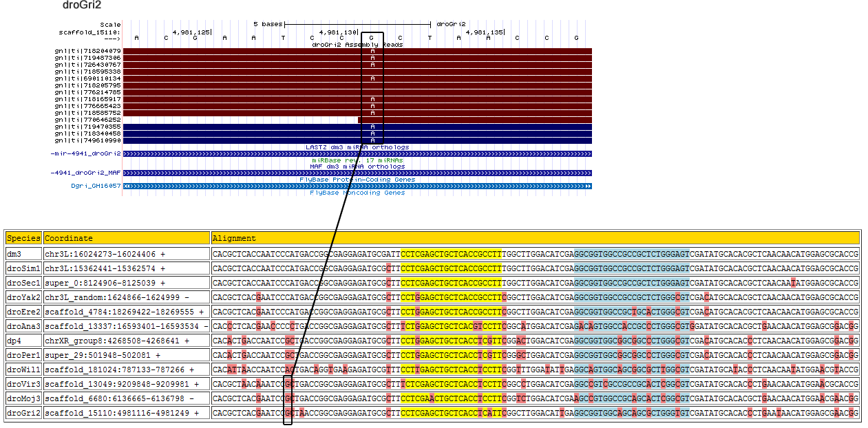Screen dimensions: 868x428
Task: Click the -4941_droGri2_MAF track label
Action: (86, 173)
